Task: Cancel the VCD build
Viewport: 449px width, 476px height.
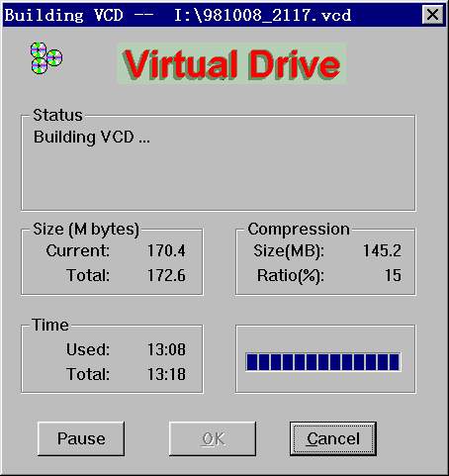Action: (333, 438)
